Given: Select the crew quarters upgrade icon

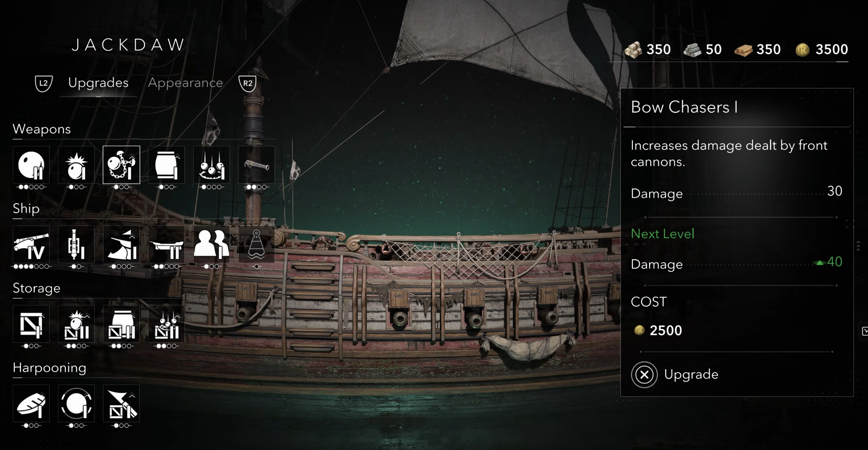Looking at the screenshot, I should (x=212, y=244).
